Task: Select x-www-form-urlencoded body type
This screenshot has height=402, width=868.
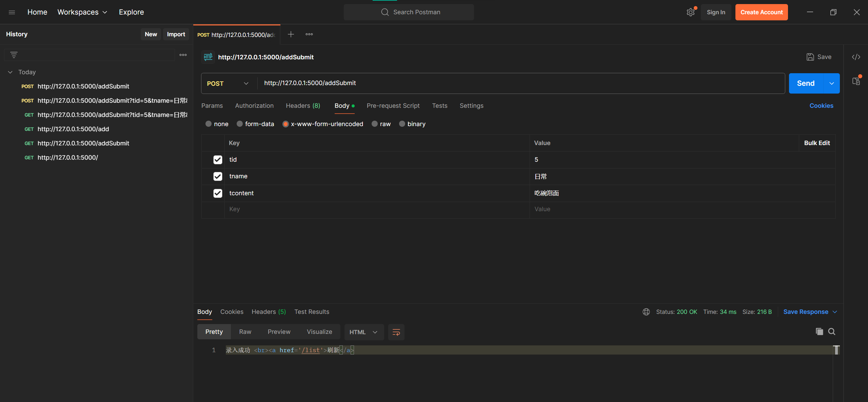Action: 285,124
